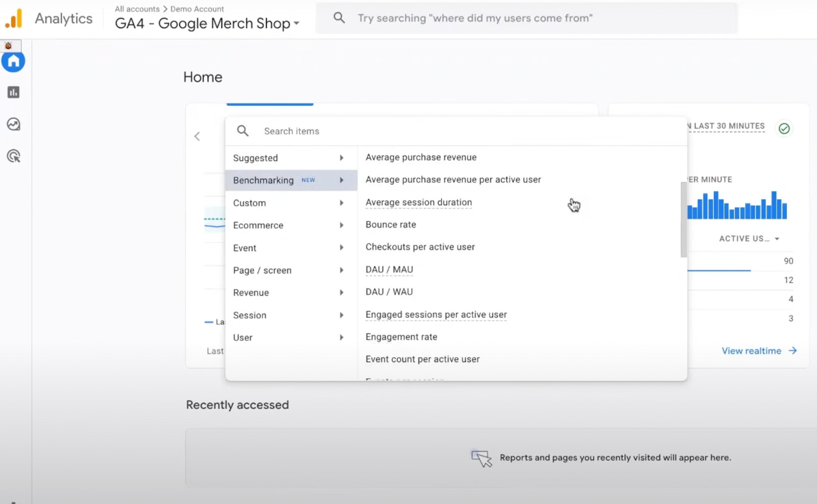Image resolution: width=817 pixels, height=504 pixels.
Task: Expand the Suggested category
Action: tap(291, 158)
